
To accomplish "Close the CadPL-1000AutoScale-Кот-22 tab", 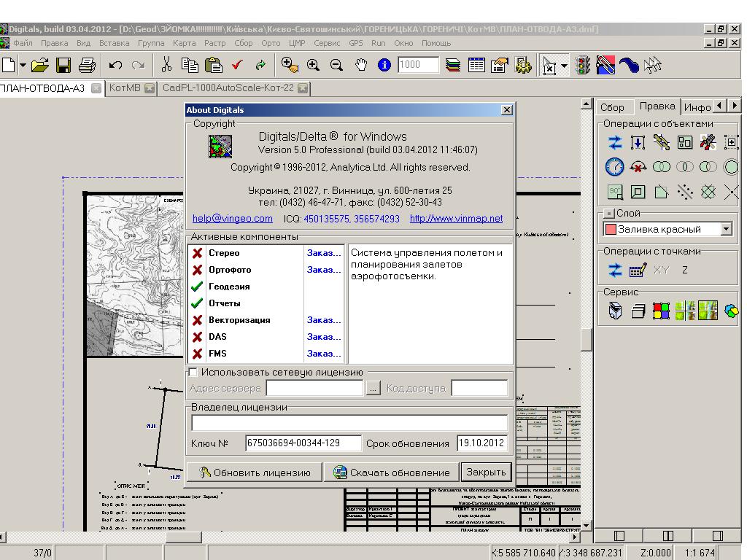I will coord(303,88).
